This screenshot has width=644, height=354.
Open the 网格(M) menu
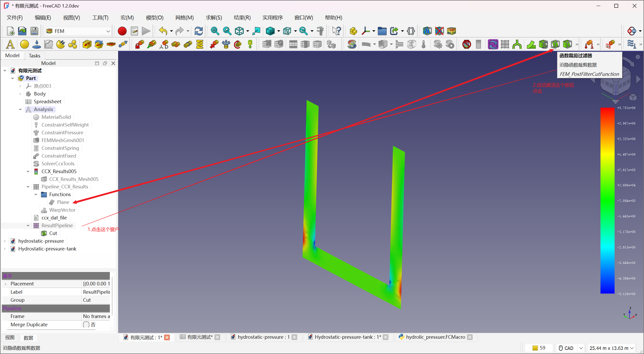coord(184,18)
